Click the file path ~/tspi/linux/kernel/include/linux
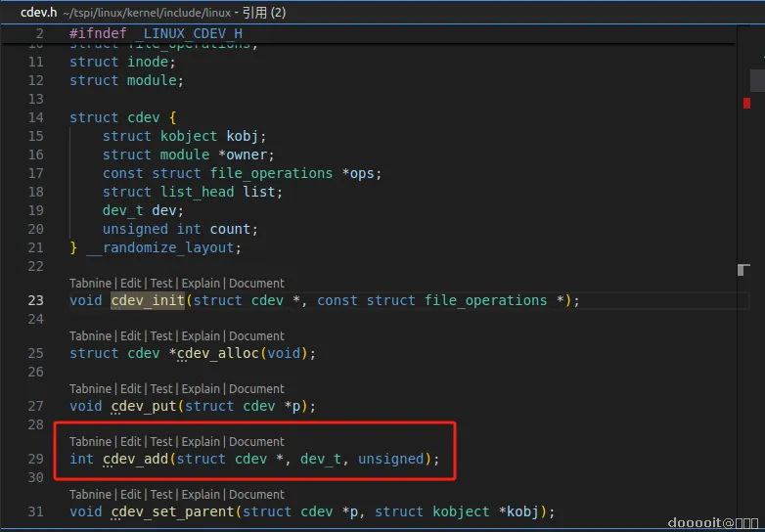The width and height of the screenshot is (765, 532). tap(147, 13)
